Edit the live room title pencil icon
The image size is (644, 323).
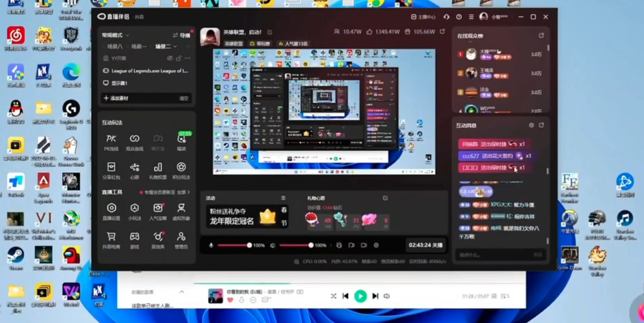pyautogui.click(x=270, y=32)
